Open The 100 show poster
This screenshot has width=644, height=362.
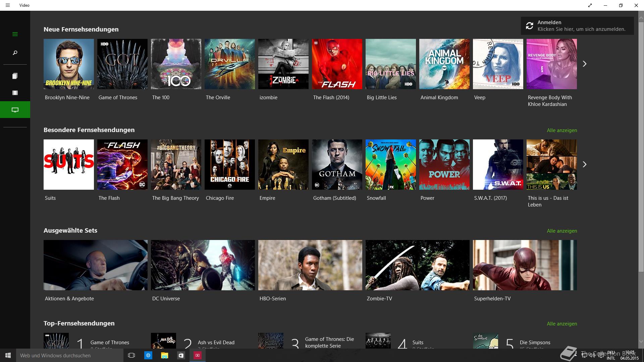(176, 64)
